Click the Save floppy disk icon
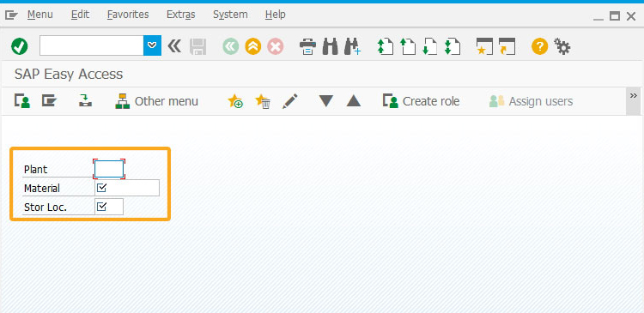The height and width of the screenshot is (313, 644). point(198,46)
